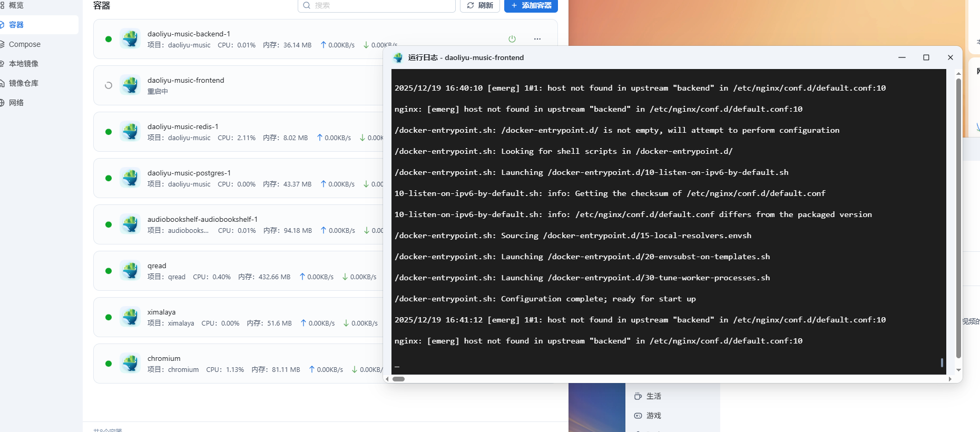This screenshot has height=432, width=980.
Task: Select the 游戏 category behind the log window
Action: [x=654, y=416]
